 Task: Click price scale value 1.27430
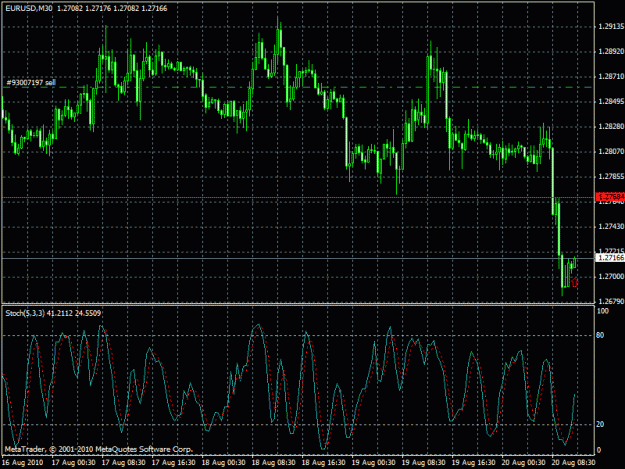point(611,226)
